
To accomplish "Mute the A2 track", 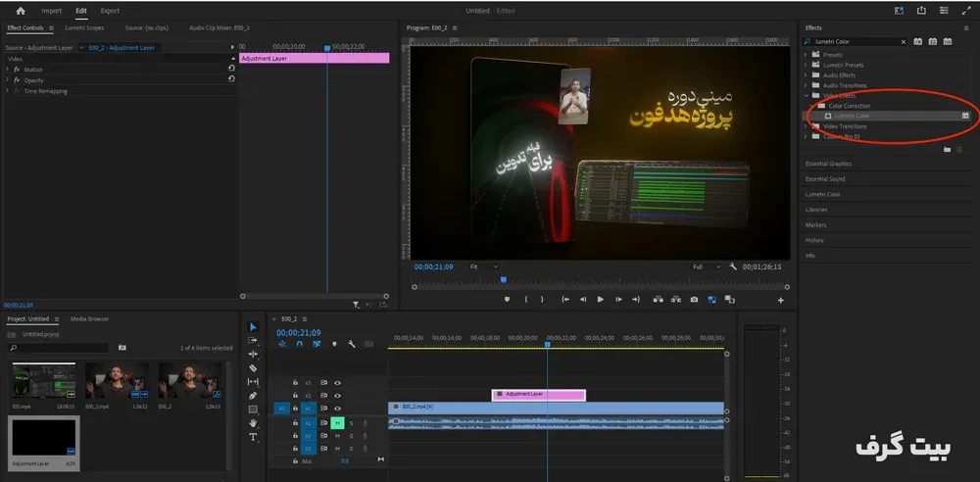I will point(337,436).
